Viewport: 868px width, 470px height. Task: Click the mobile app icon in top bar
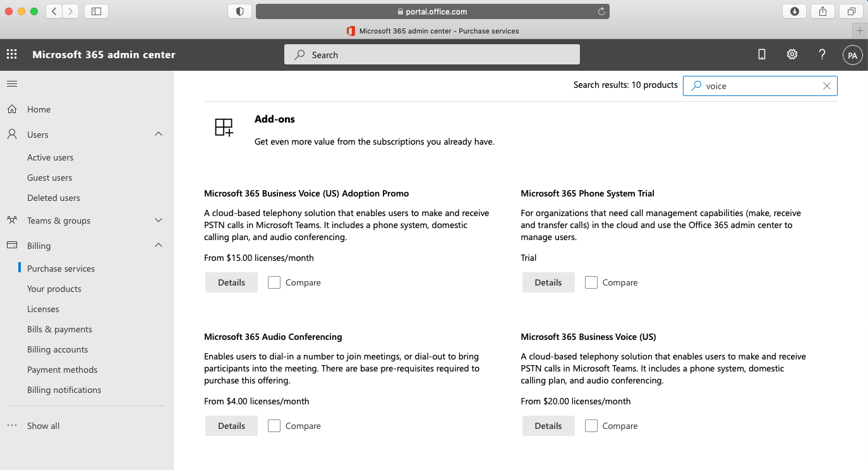[761, 54]
